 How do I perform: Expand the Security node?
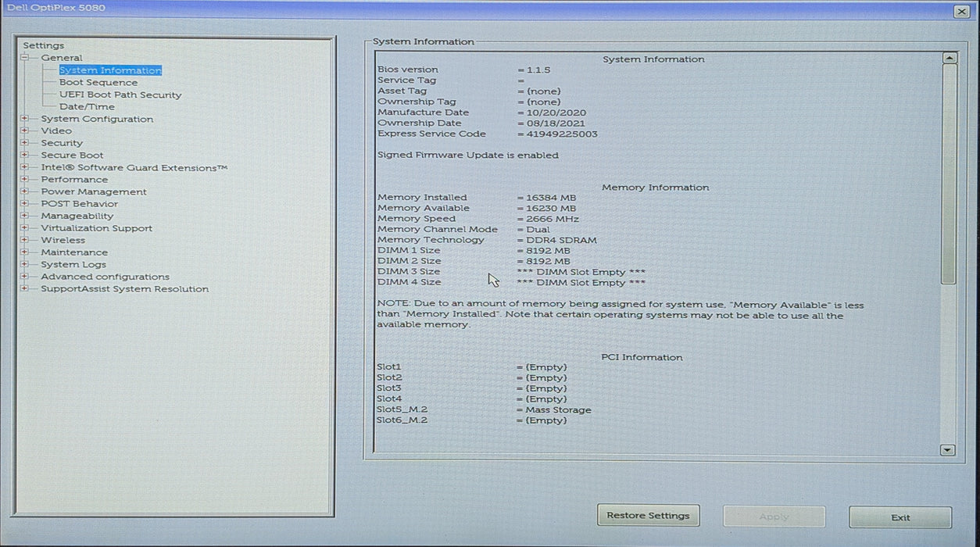pos(25,143)
